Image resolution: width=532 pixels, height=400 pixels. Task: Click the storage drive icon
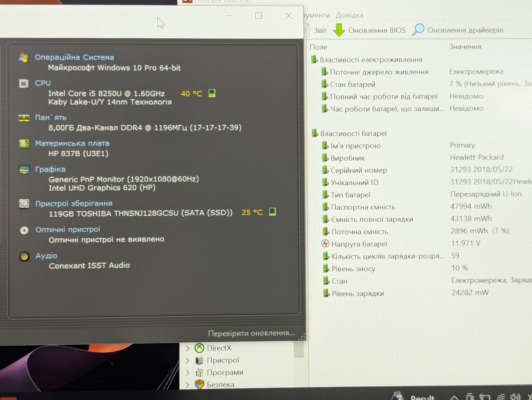click(24, 204)
